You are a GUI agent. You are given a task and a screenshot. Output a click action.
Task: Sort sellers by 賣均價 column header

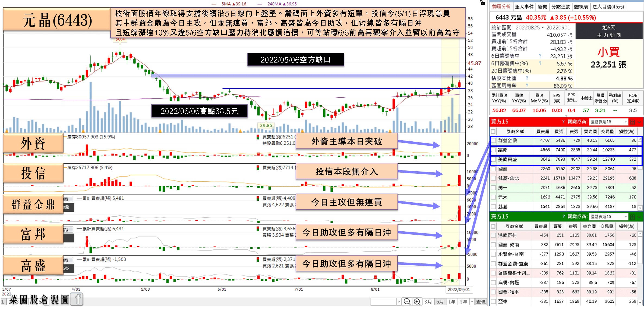[x=589, y=226]
